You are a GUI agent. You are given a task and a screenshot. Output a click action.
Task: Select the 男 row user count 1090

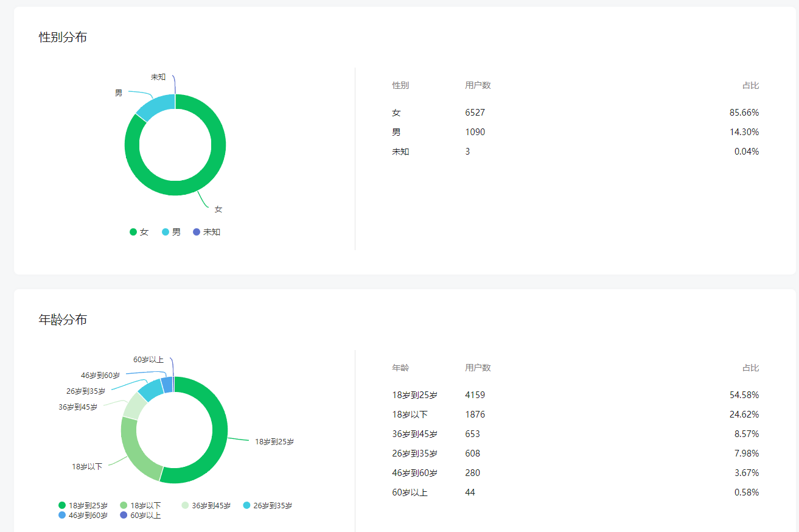475,132
